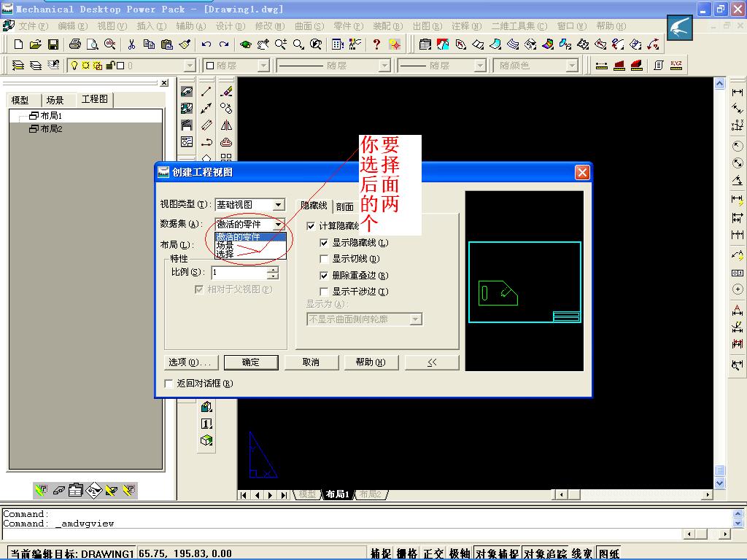This screenshot has height=560, width=747.
Task: Open 随颜色 plot style dropdown
Action: [x=572, y=65]
